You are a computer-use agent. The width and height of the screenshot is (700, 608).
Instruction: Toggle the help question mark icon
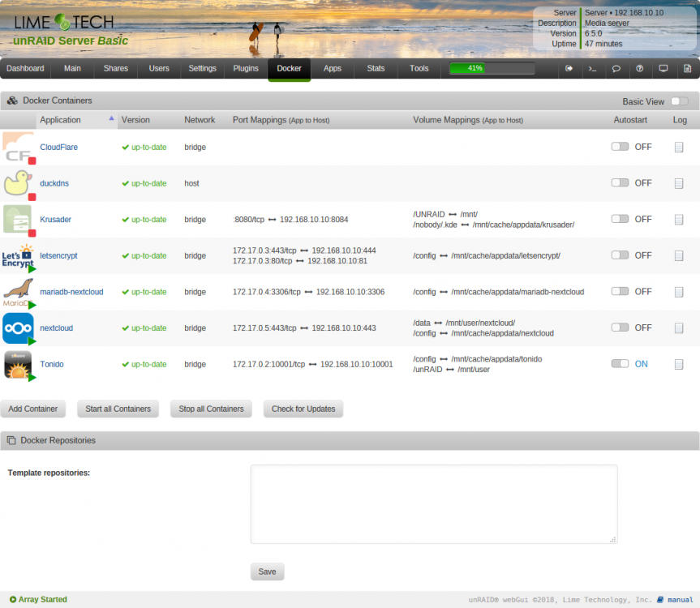pyautogui.click(x=640, y=68)
